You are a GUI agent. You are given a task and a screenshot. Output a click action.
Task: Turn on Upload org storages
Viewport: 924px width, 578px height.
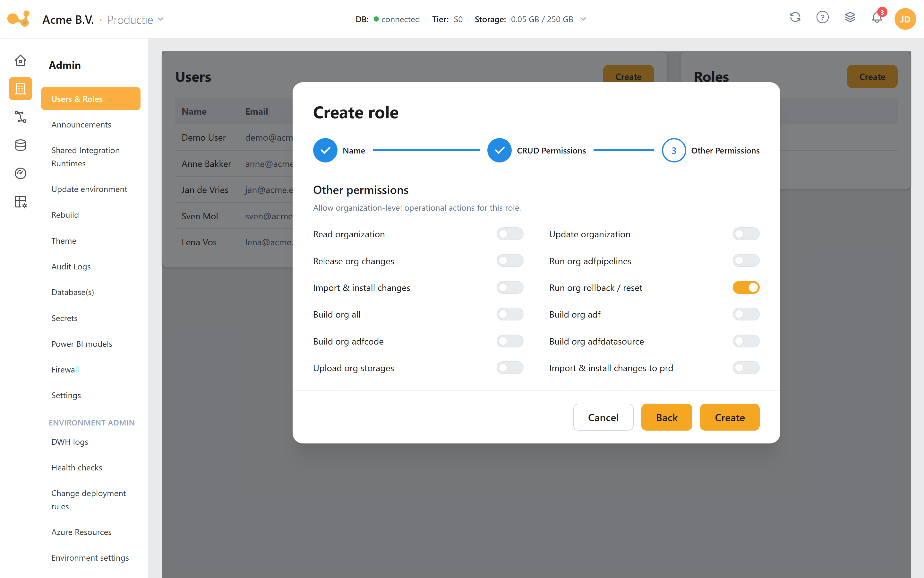pyautogui.click(x=510, y=368)
